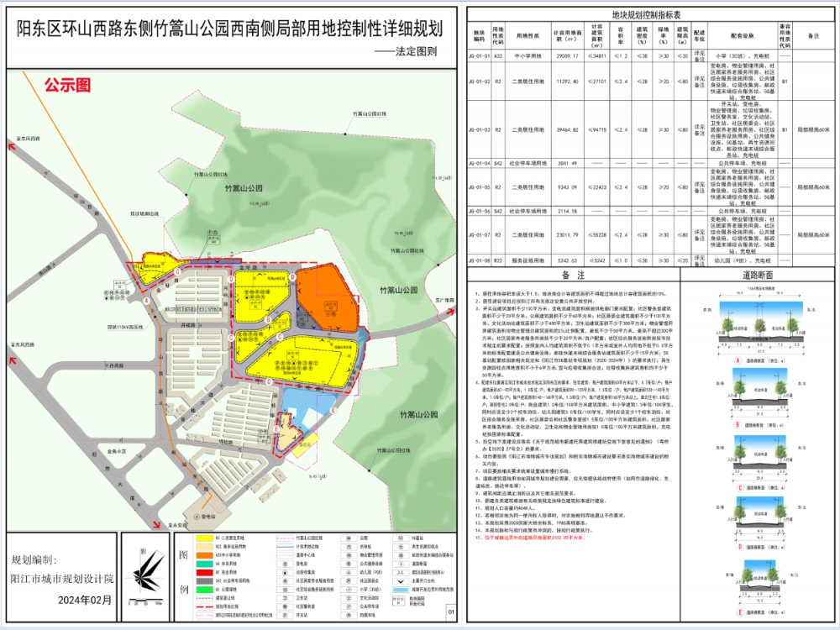The width and height of the screenshot is (840, 630).
Task: Click the light blue 城镇开发边界外用地范围 swatch
Action: coord(401,590)
